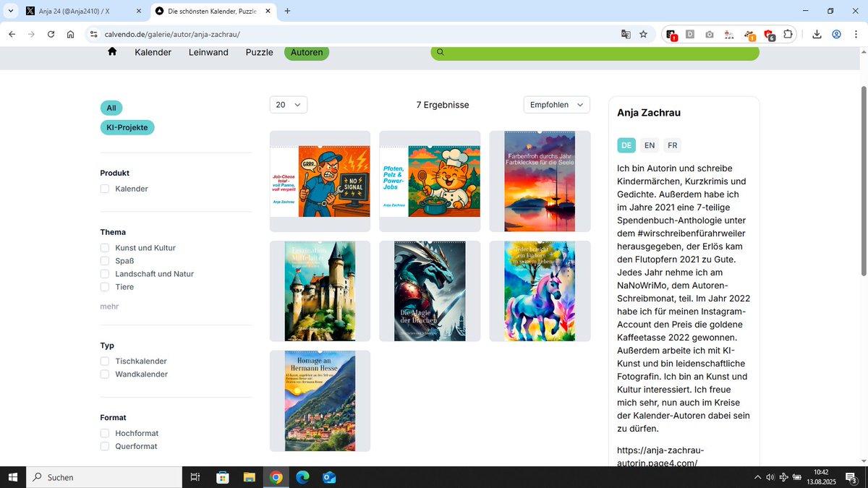Select the KI-Projekte filter pill
Viewport: 868px width, 488px height.
coord(127,127)
